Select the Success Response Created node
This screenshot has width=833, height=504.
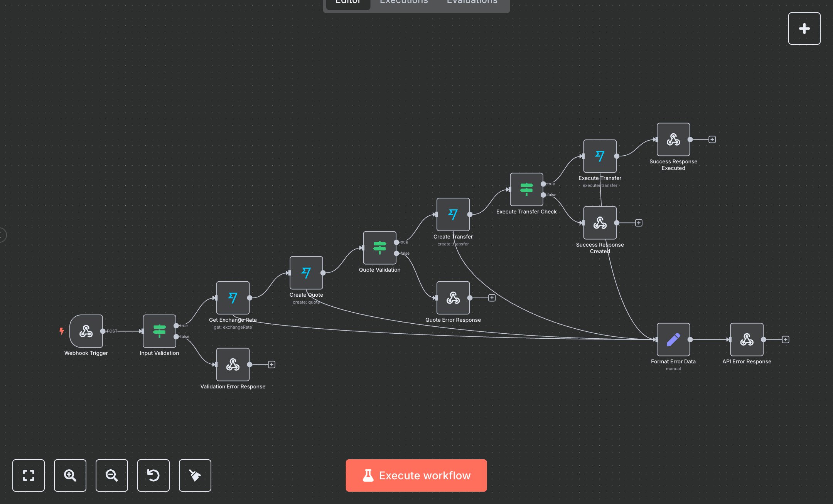coord(599,222)
